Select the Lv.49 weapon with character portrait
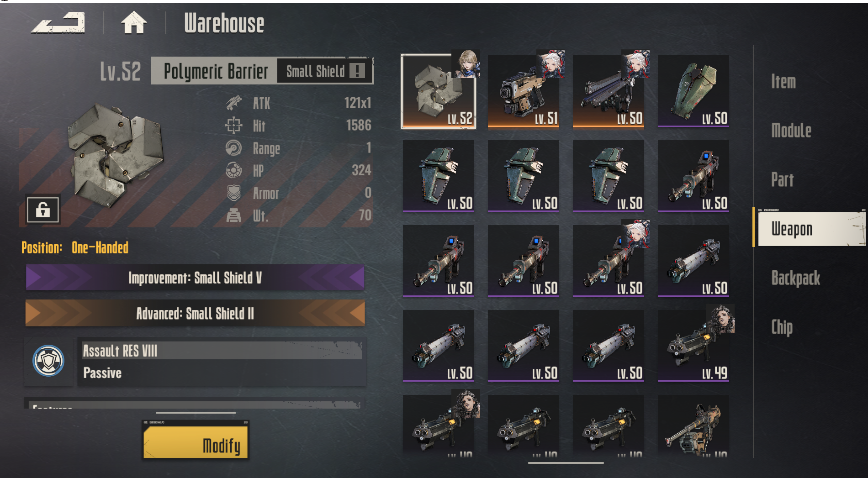The height and width of the screenshot is (478, 868). point(693,346)
